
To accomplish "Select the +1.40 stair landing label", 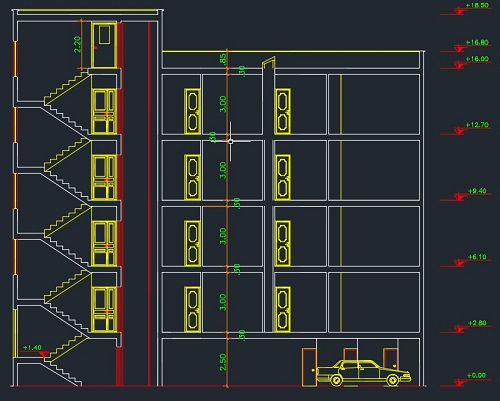I will (32, 348).
